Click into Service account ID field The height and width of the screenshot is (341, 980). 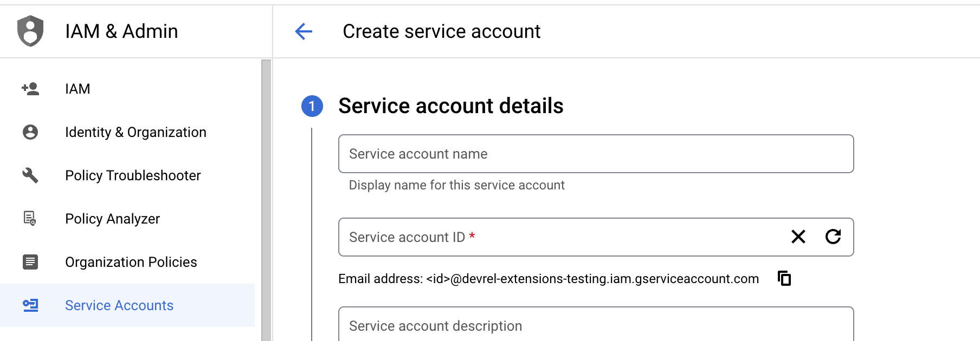pos(564,237)
